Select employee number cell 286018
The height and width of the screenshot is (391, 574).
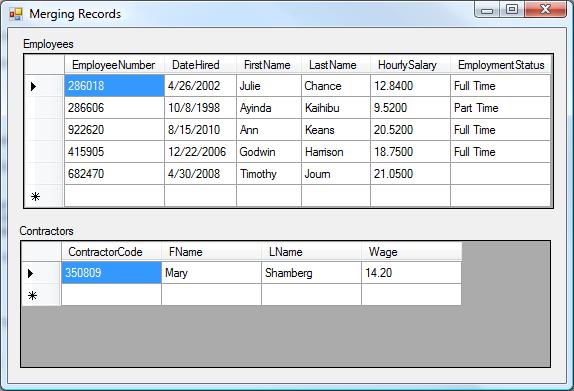114,86
